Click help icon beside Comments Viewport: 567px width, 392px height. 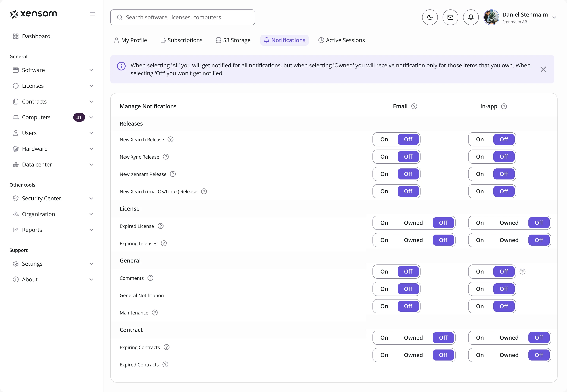coord(150,278)
